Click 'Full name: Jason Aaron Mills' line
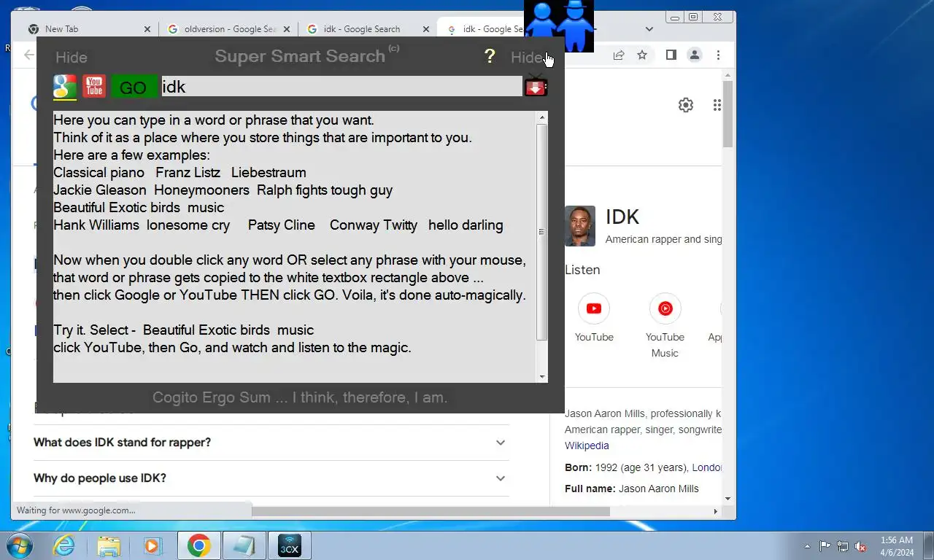 [x=632, y=489]
